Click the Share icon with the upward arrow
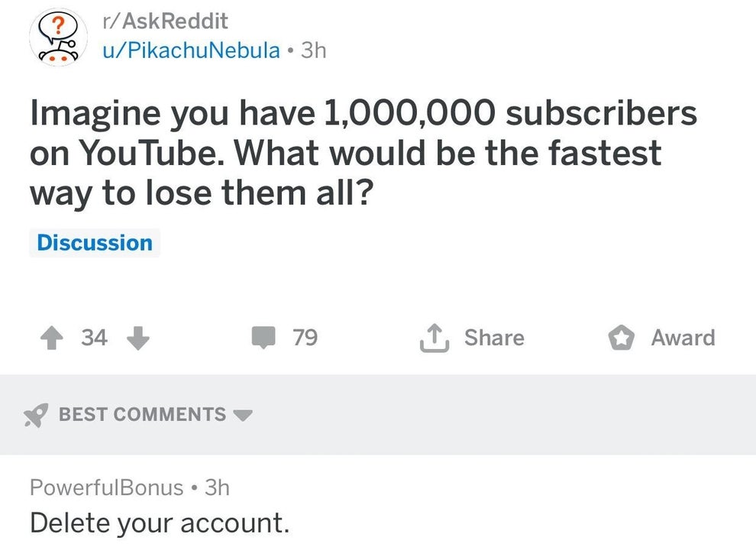The image size is (756, 550). [433, 337]
